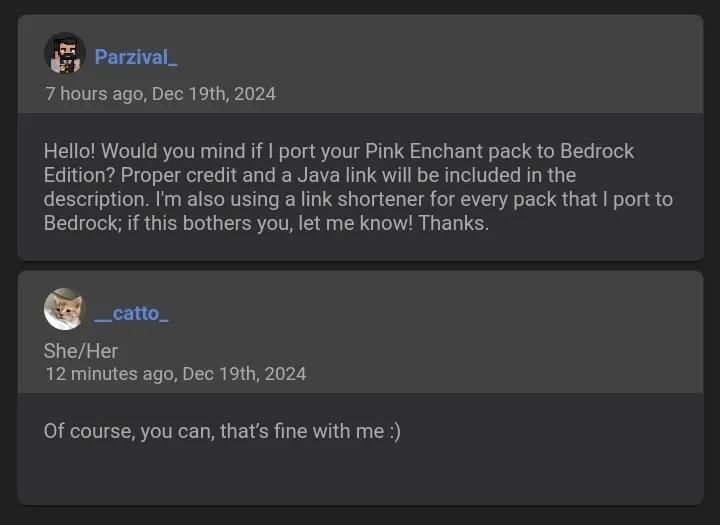The image size is (720, 525).
Task: Select the She/Her pronoun label
Action: point(81,351)
